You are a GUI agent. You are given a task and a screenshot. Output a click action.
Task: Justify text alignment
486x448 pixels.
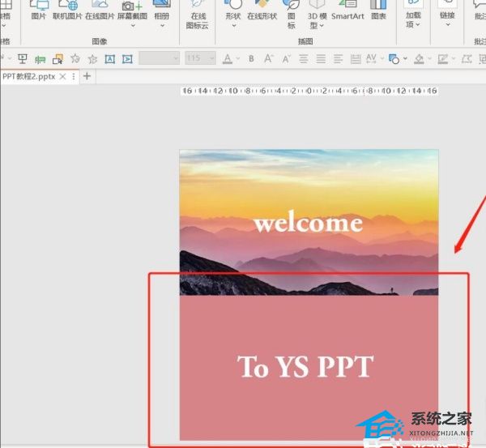(x=321, y=58)
